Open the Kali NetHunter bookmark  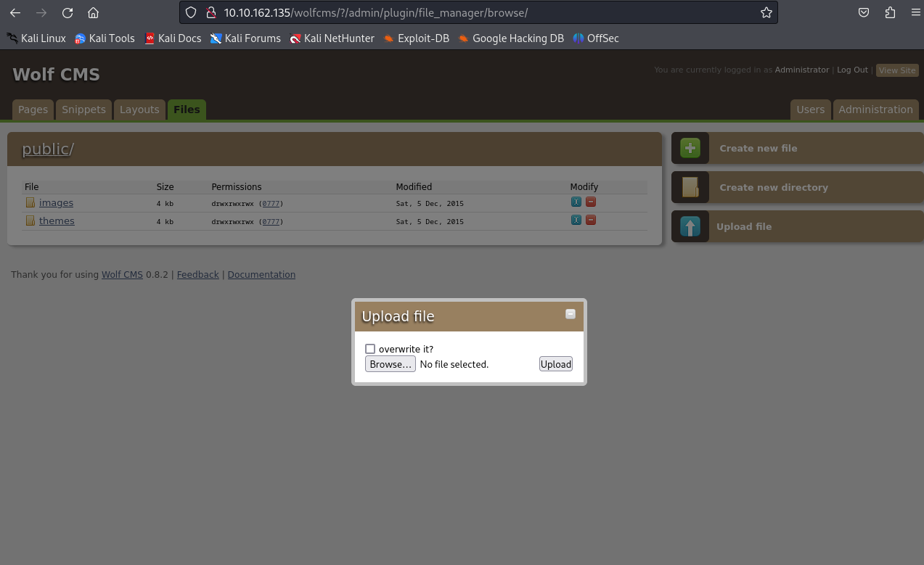[x=332, y=38]
